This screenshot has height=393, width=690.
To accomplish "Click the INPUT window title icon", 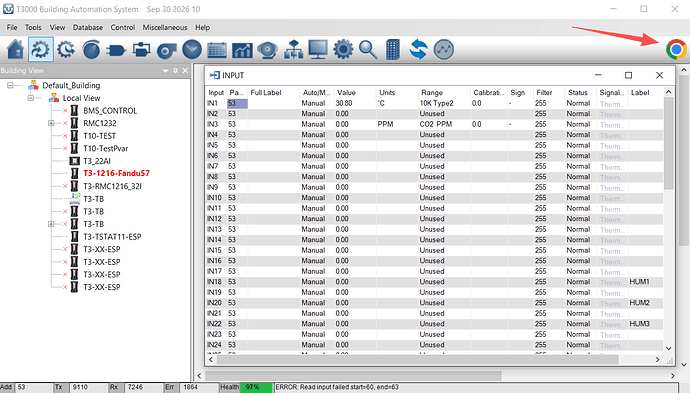I will pyautogui.click(x=214, y=75).
